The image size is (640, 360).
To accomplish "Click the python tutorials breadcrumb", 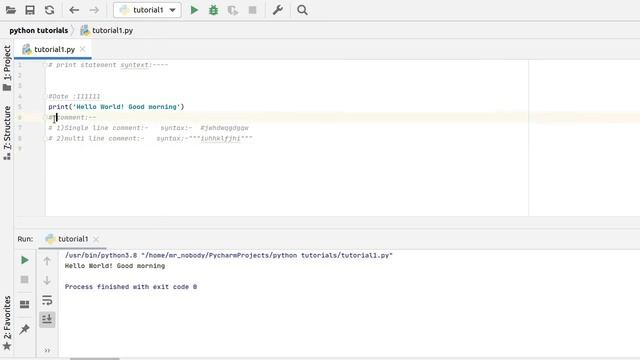I will [x=38, y=31].
